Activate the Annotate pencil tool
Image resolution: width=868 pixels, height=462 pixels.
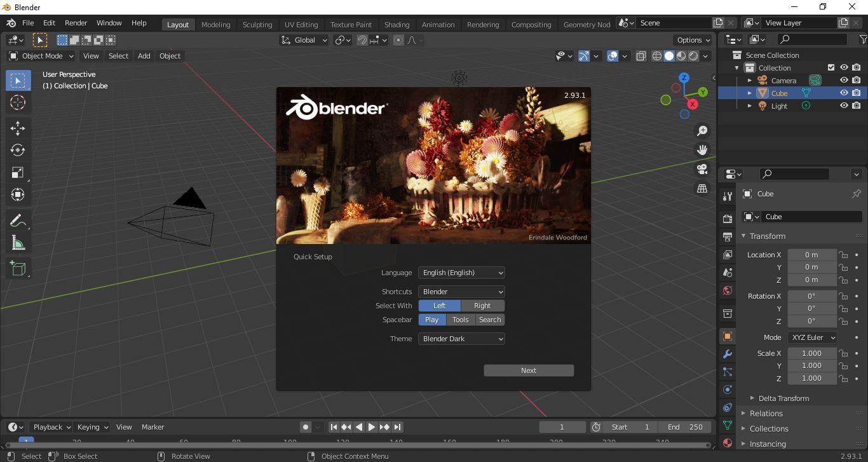(x=18, y=221)
